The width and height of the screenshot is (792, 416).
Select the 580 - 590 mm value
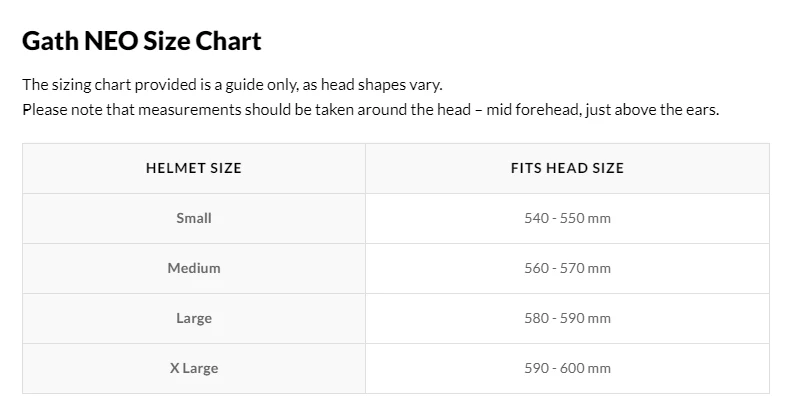point(567,318)
